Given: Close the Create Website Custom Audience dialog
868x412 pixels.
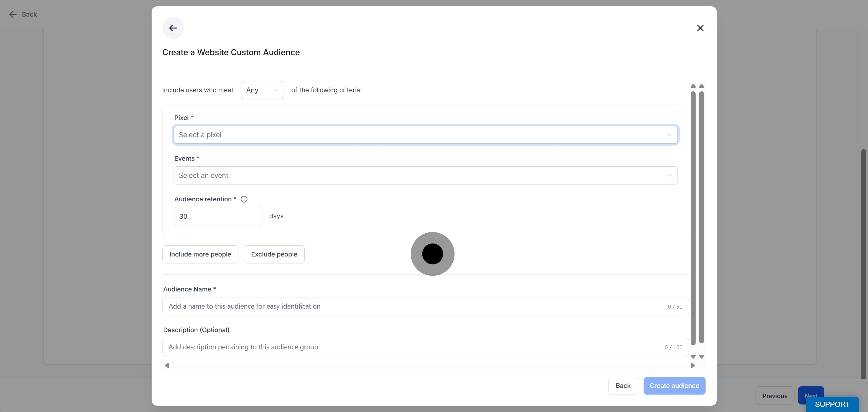Looking at the screenshot, I should (x=700, y=28).
